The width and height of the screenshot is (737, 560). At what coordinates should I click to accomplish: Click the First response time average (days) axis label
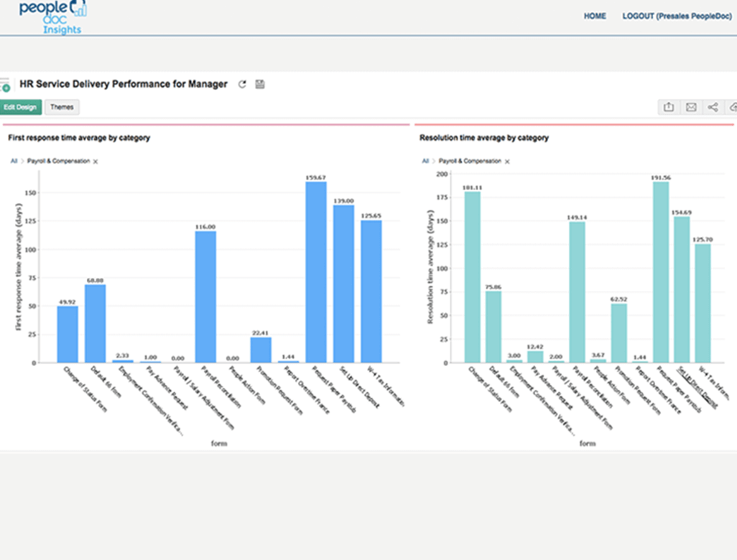[19, 267]
